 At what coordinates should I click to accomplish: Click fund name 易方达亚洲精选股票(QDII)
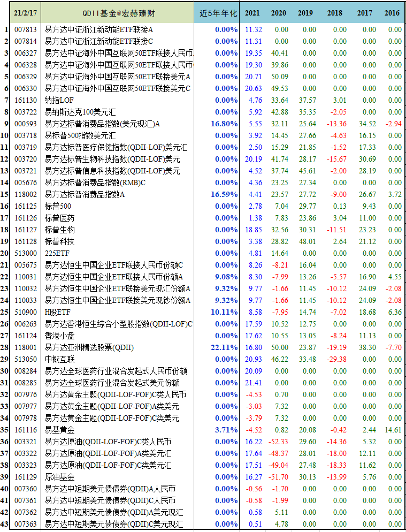[89, 347]
